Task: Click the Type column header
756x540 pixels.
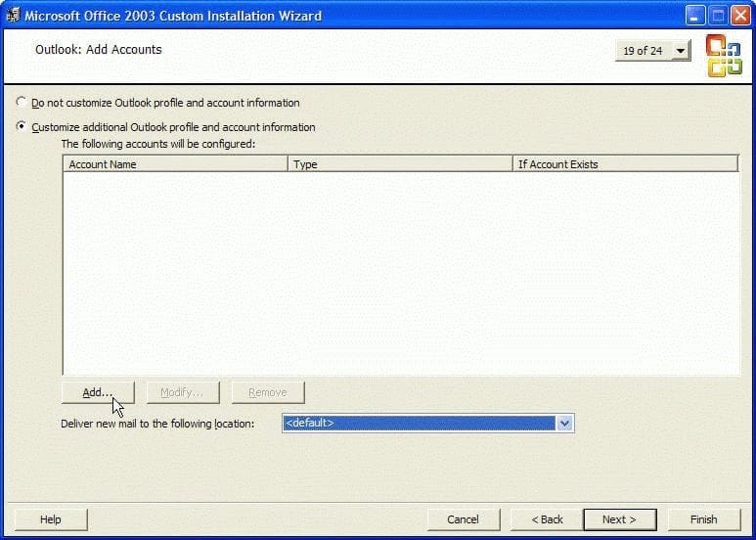Action: pos(400,164)
